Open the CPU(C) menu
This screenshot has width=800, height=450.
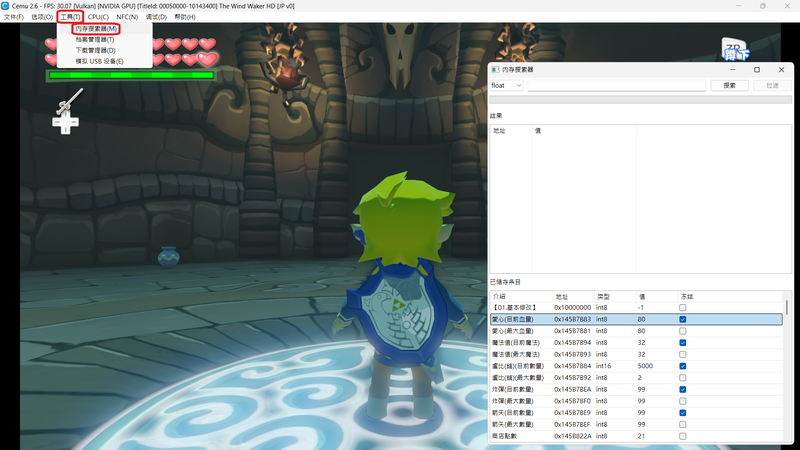(98, 17)
